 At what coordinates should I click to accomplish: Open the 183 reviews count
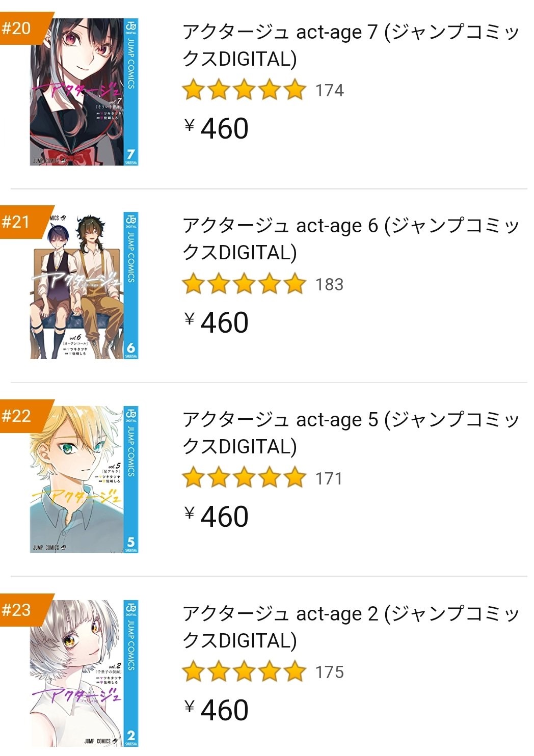329,285
